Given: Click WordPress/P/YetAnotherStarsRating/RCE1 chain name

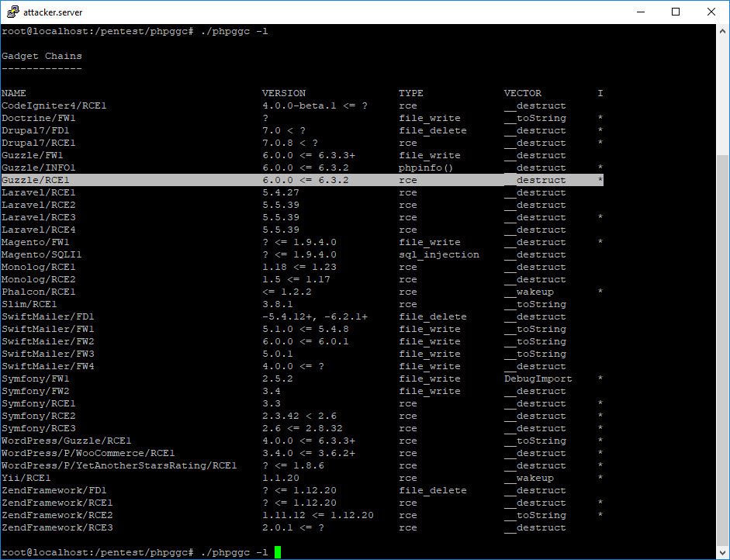Looking at the screenshot, I should coord(119,465).
